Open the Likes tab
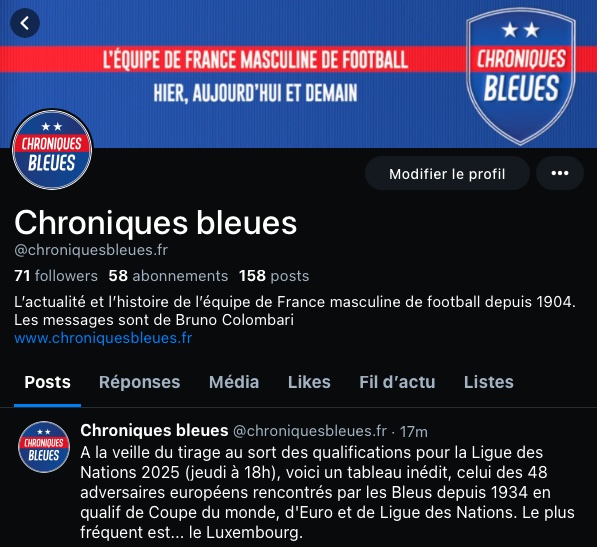Screen dimensions: 597x547 [x=309, y=382]
